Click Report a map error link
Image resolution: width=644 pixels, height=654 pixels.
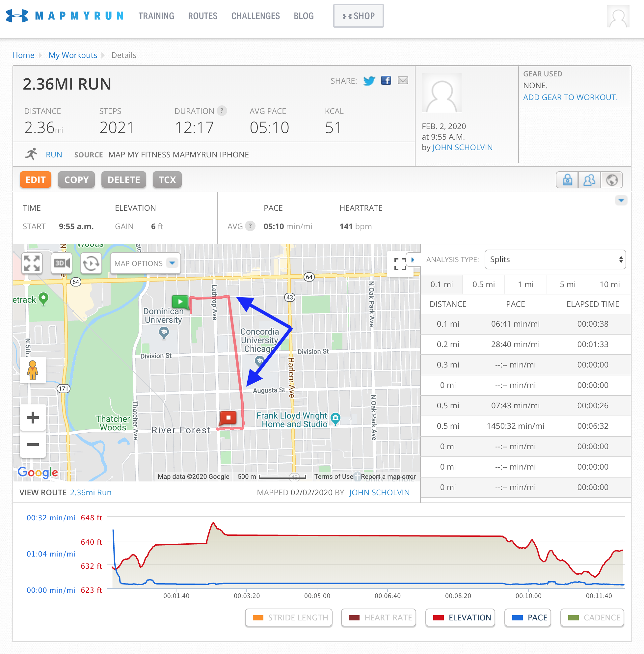[388, 477]
